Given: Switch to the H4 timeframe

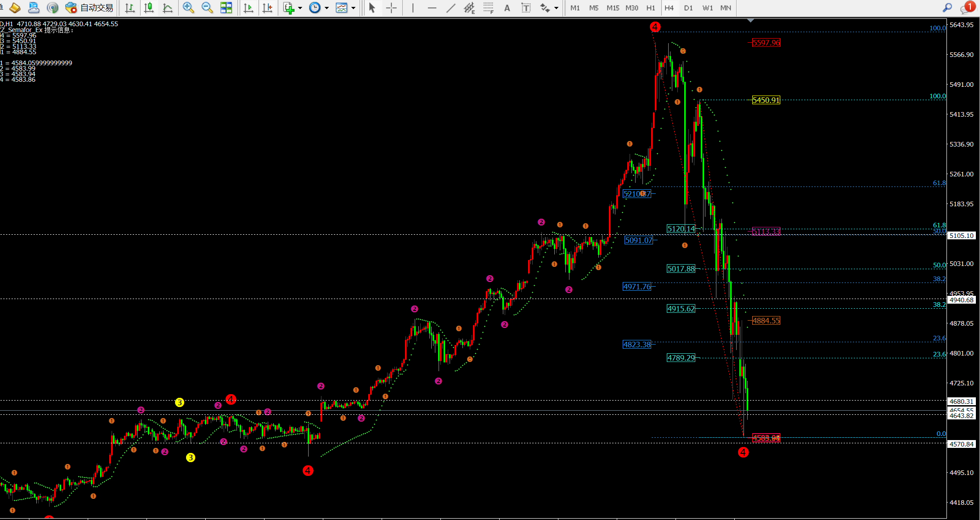Looking at the screenshot, I should coord(669,8).
